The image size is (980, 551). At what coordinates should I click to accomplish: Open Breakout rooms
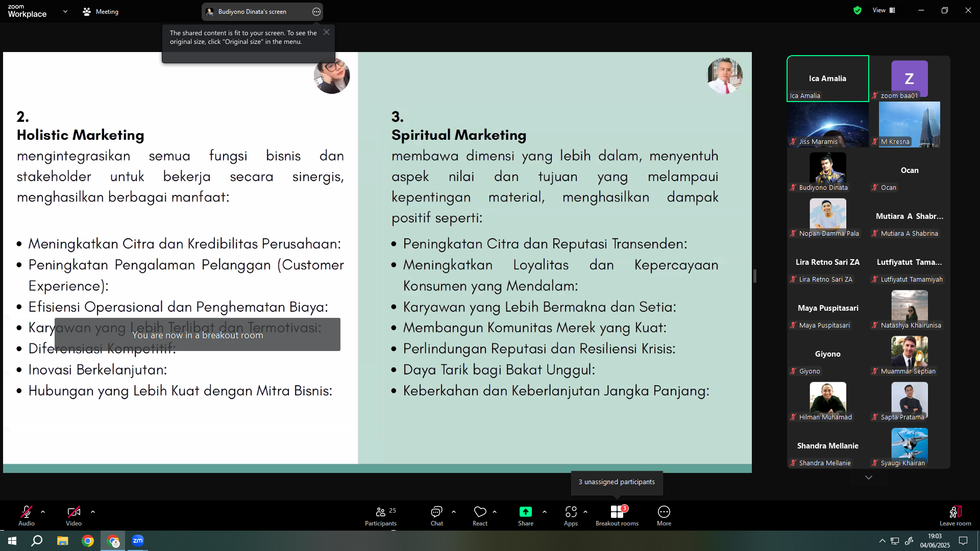click(617, 515)
